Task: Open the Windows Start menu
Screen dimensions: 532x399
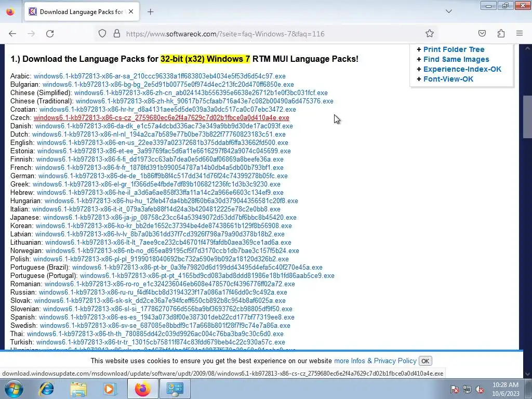Action: [14, 389]
